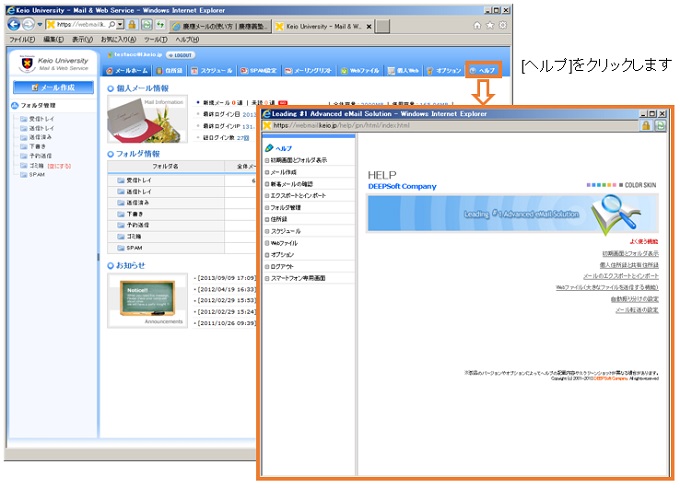The width and height of the screenshot is (680, 488).
Task: Select SPAM folder in the left sidebar
Action: (x=38, y=173)
